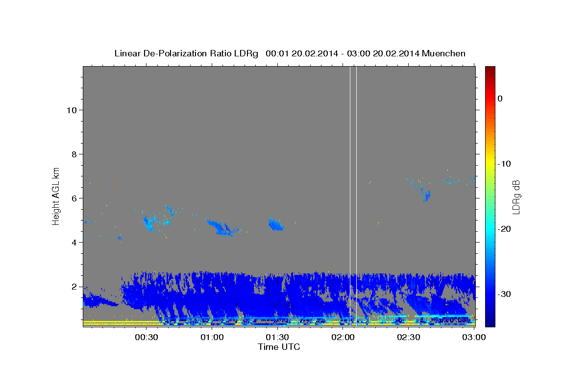The width and height of the screenshot is (588, 392).
Task: Click the 01:30 time tick label
Action: (277, 338)
